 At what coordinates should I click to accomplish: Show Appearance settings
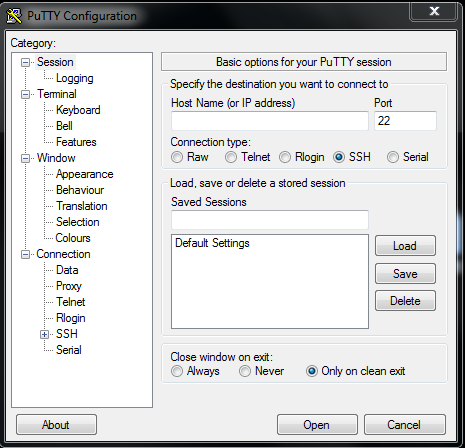(84, 174)
